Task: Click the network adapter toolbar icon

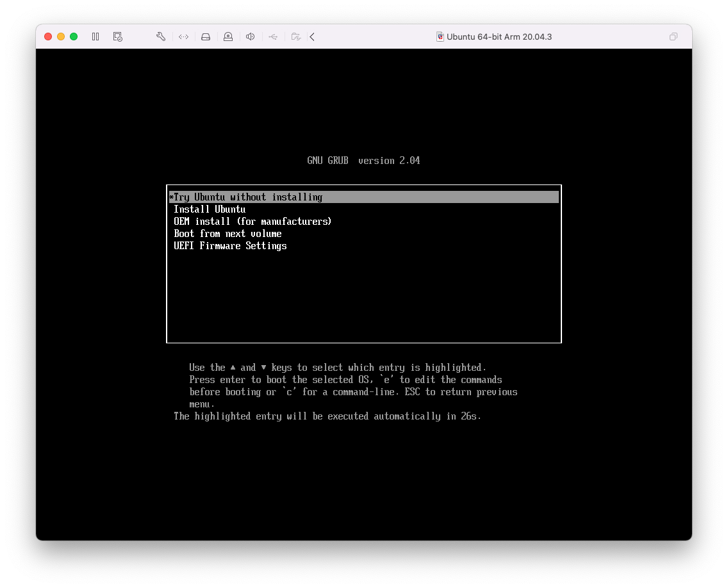Action: pyautogui.click(x=183, y=37)
